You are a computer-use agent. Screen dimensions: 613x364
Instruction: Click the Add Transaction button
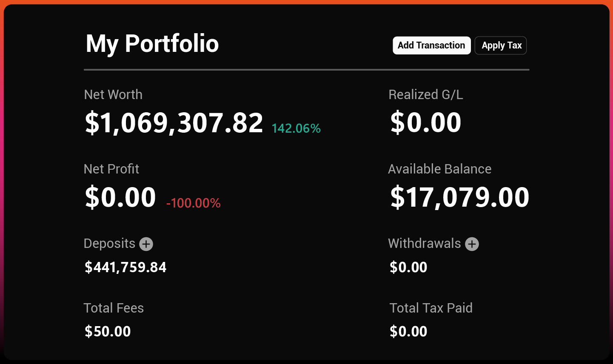pos(431,45)
